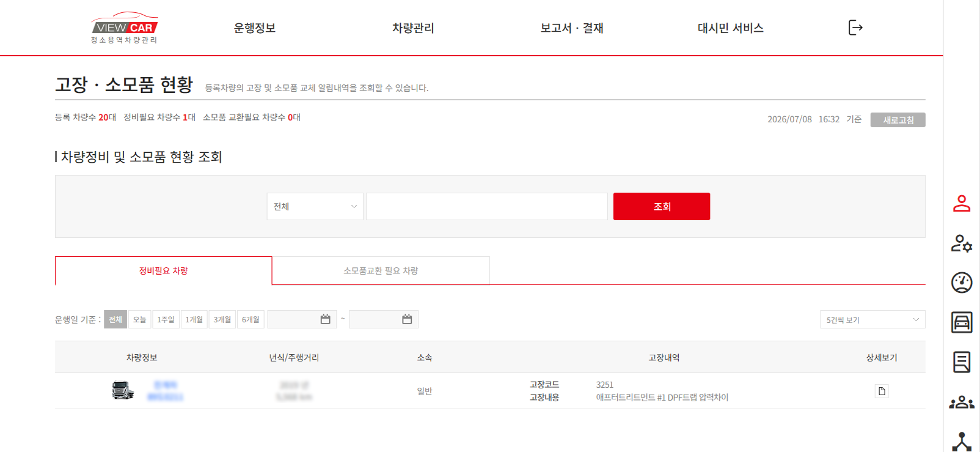Expand the 5건씩 보기 page size dropdown
The height and width of the screenshot is (452, 980).
(872, 319)
